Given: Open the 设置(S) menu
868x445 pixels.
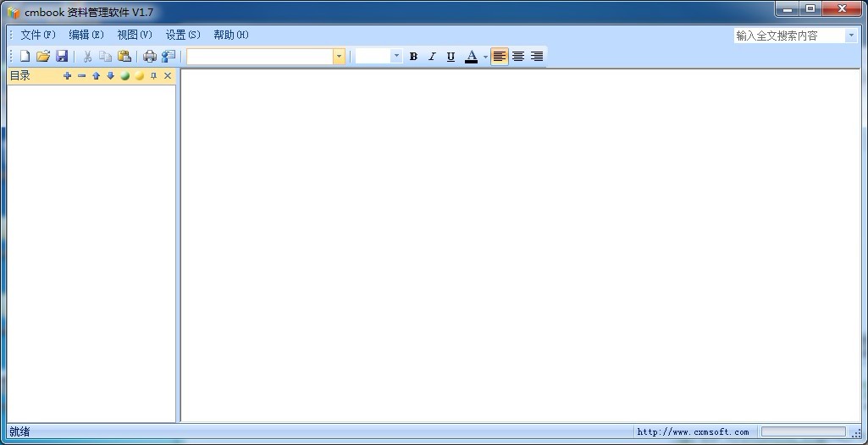Looking at the screenshot, I should coord(183,35).
